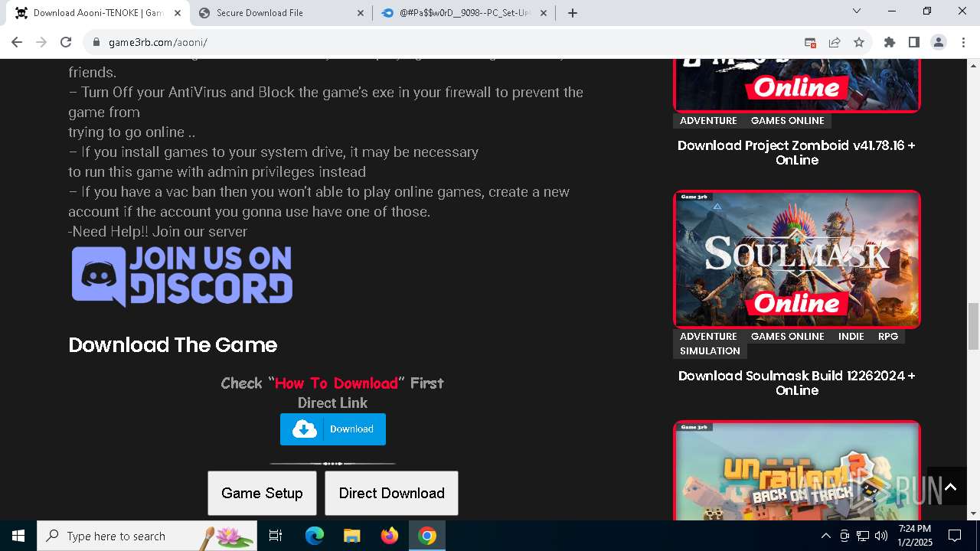Click the Game Setup button

coord(262,493)
